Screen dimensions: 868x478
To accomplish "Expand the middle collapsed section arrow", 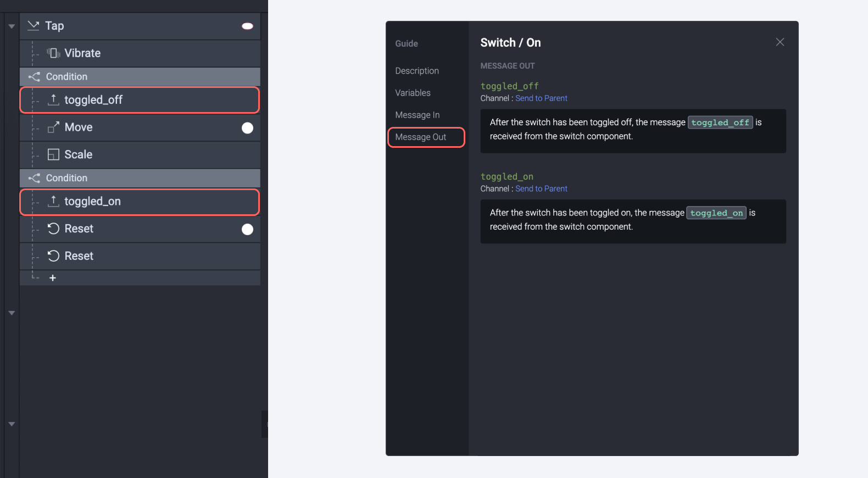I will tap(12, 313).
